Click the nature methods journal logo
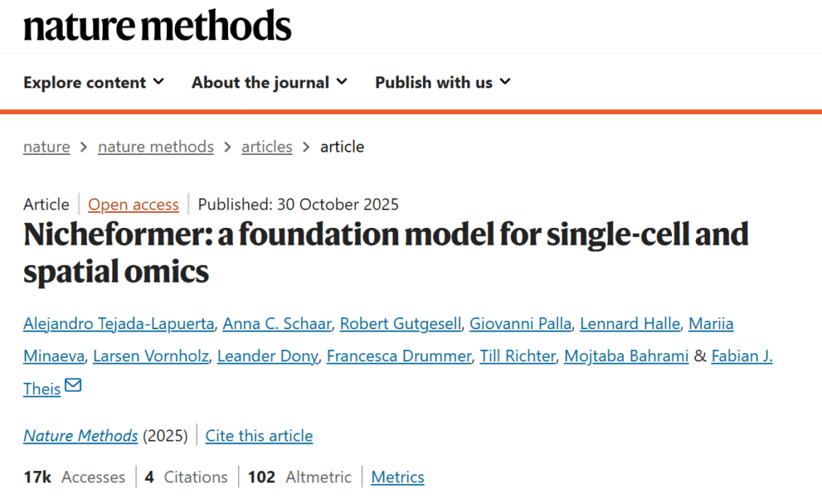Image resolution: width=822 pixels, height=504 pixels. click(157, 26)
